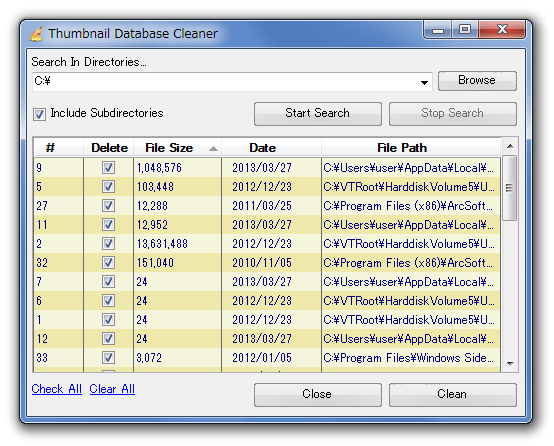Click the broom app icon in title bar
Screen dimensions: 554x446
[36, 34]
